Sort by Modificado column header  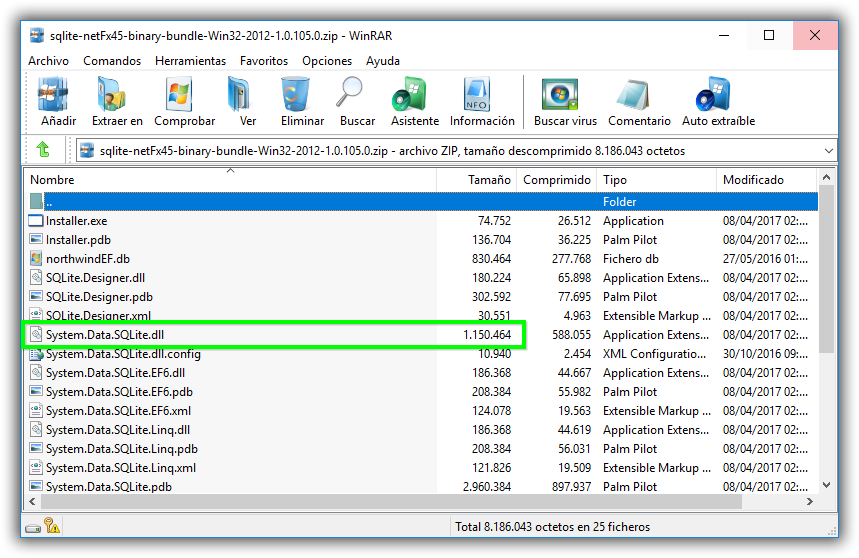(766, 180)
